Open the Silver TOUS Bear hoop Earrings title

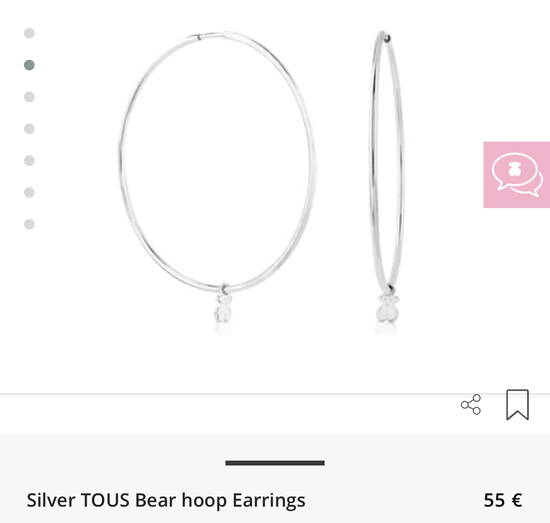[166, 500]
